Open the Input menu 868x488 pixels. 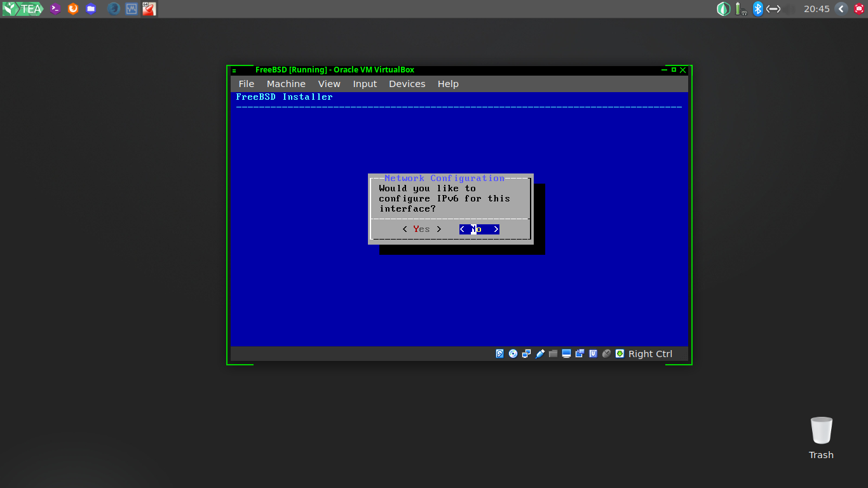pos(365,84)
